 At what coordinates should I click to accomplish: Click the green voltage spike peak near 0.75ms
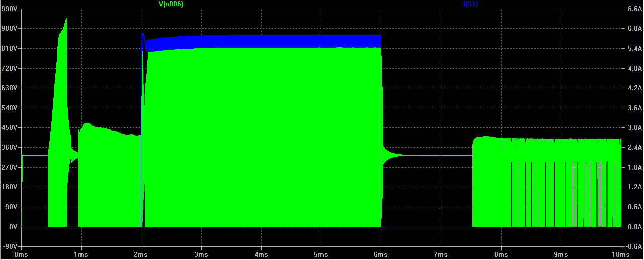[66, 19]
